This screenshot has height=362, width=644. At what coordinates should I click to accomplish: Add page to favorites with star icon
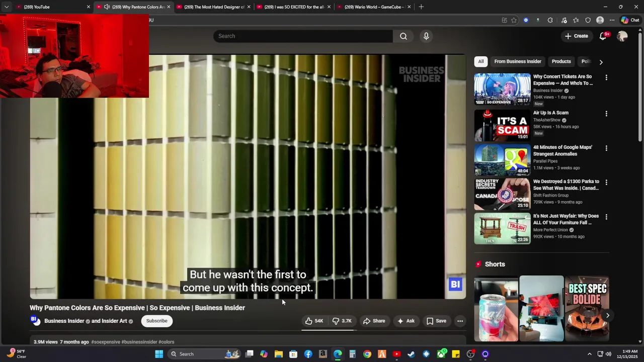514,20
